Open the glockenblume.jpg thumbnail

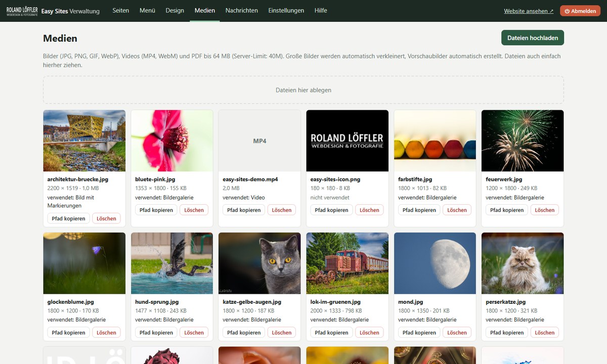[x=84, y=263]
